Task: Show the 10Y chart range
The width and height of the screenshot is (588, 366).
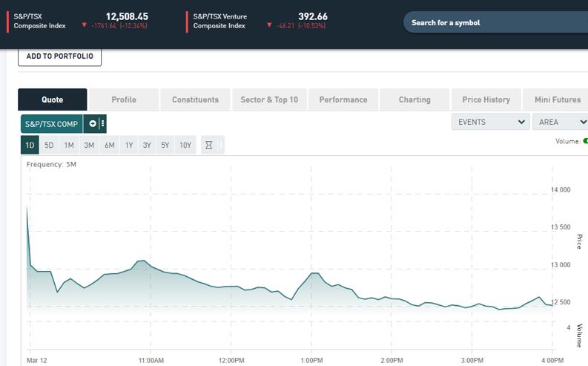Action: [x=185, y=145]
